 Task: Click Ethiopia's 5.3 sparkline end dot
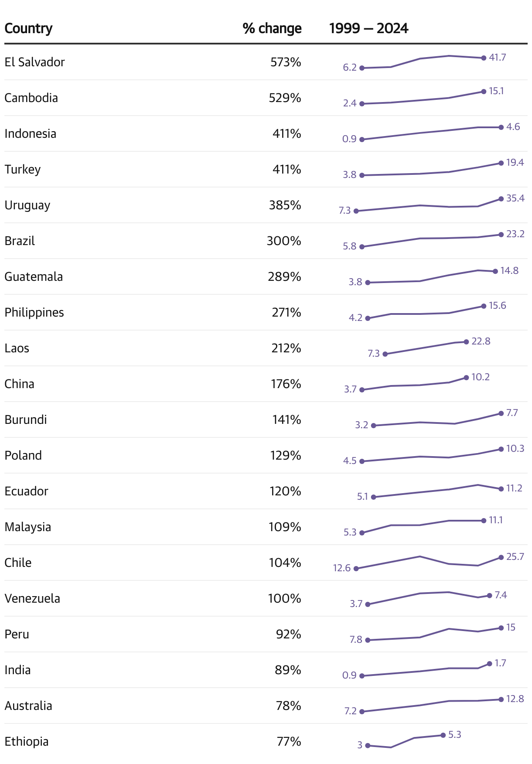click(x=443, y=735)
